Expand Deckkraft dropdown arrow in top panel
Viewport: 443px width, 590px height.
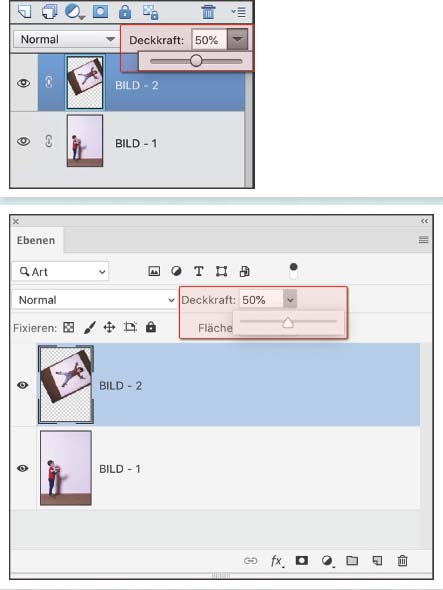pos(237,39)
